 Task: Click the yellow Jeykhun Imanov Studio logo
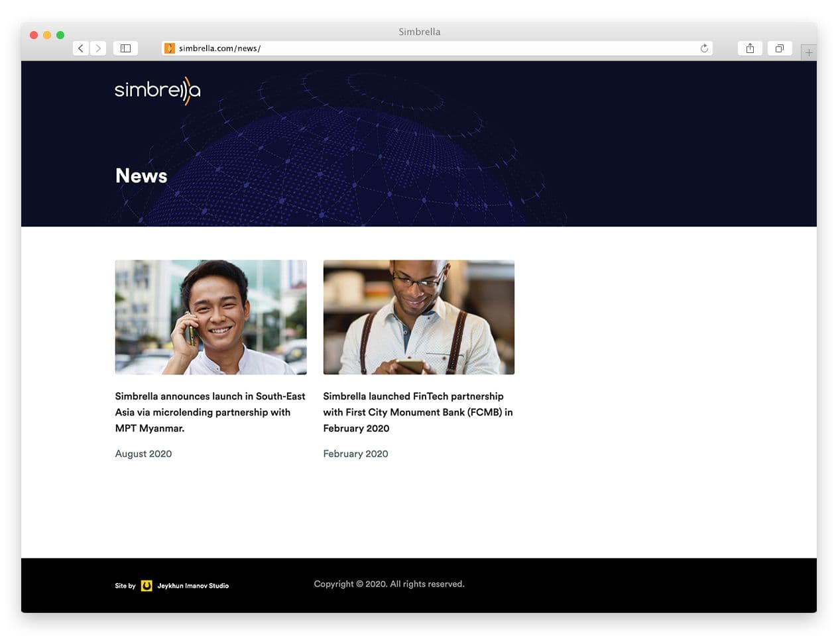tap(147, 586)
